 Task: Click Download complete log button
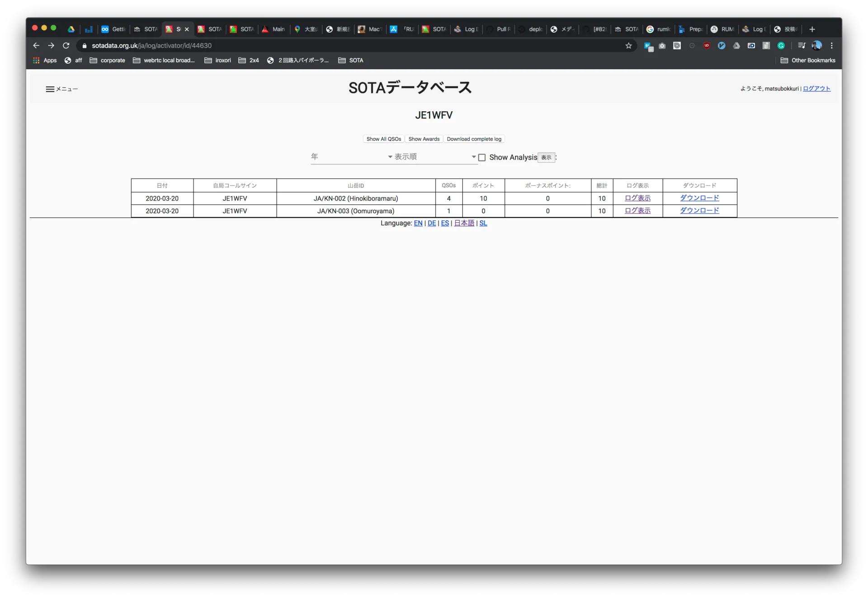click(474, 139)
